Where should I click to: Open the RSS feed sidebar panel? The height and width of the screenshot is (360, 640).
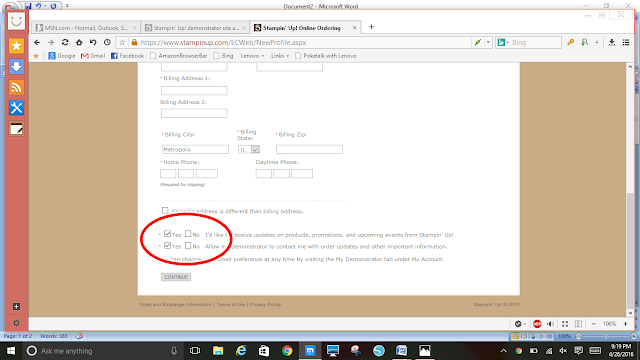(x=16, y=87)
